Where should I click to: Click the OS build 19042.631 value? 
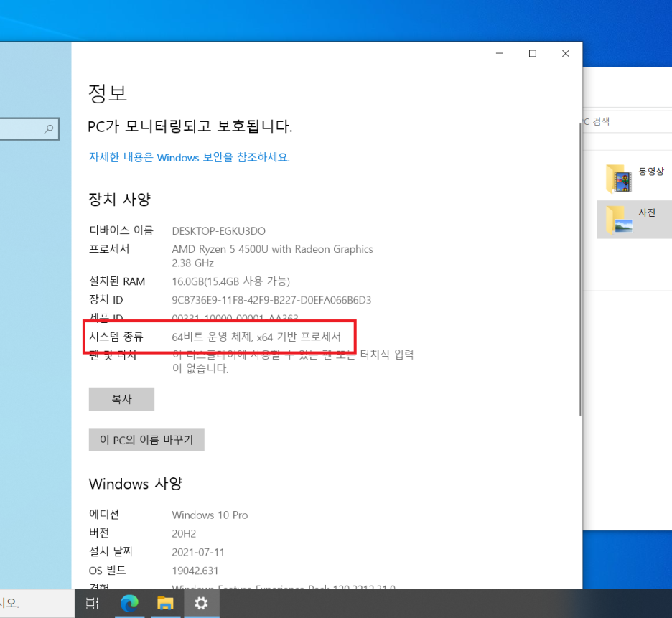pyautogui.click(x=195, y=571)
